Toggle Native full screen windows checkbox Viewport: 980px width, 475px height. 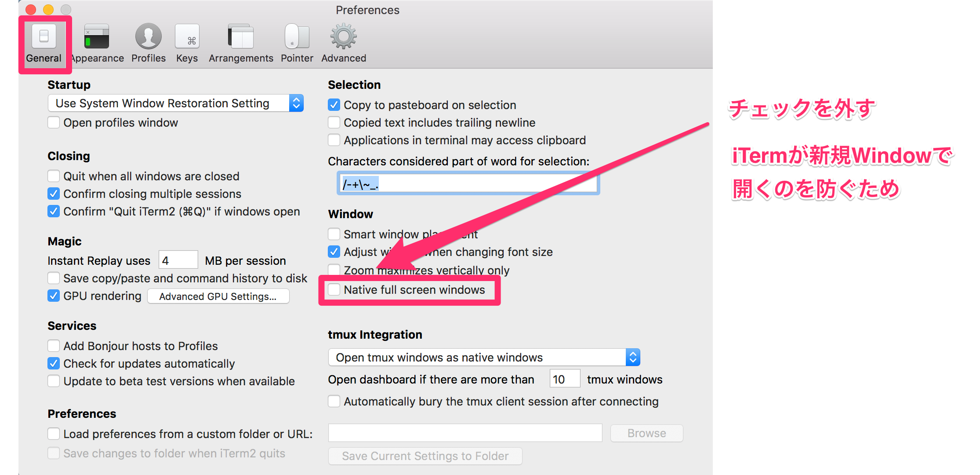click(x=334, y=289)
